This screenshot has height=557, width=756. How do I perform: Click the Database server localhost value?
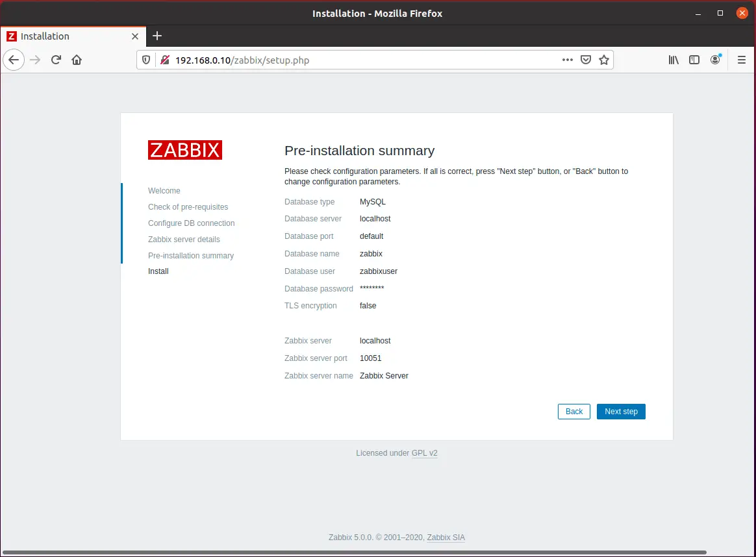click(375, 219)
